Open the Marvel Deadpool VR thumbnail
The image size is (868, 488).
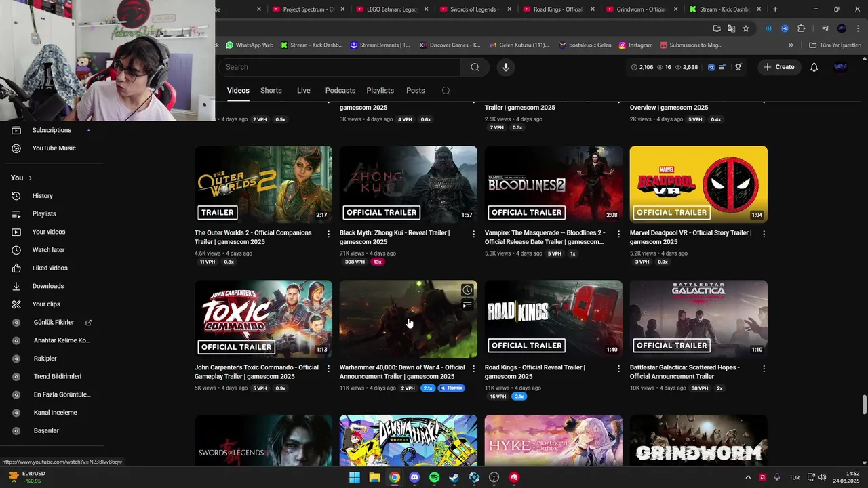tap(698, 184)
